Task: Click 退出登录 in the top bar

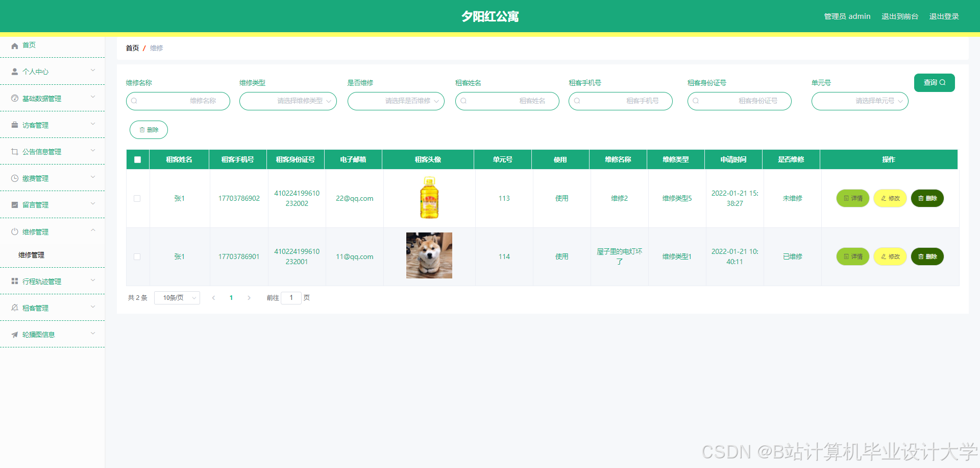Action: pos(944,16)
